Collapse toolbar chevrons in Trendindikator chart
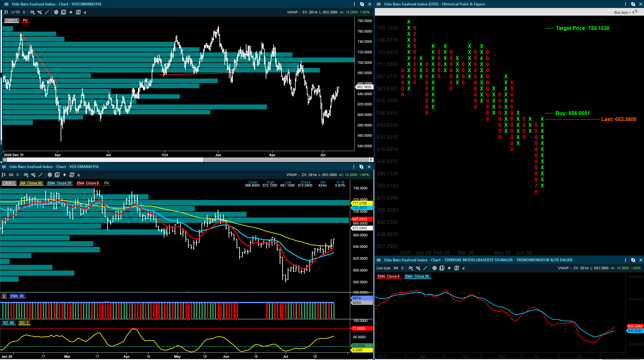The height and width of the screenshot is (360, 644). pos(464,268)
